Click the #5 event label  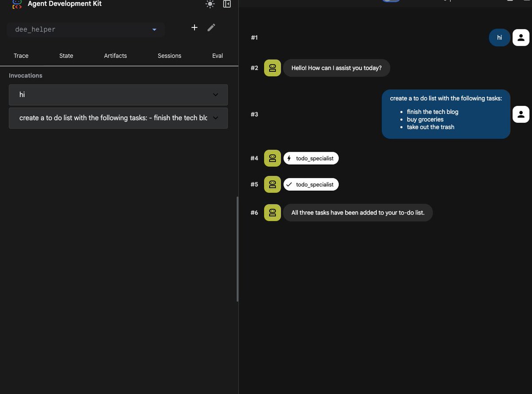click(254, 184)
